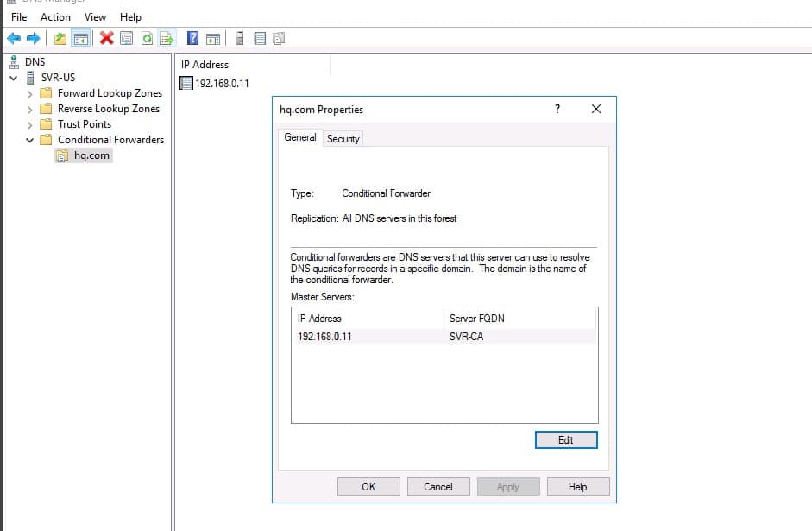Click the New Server tower icon
The image size is (812, 531).
click(x=239, y=38)
